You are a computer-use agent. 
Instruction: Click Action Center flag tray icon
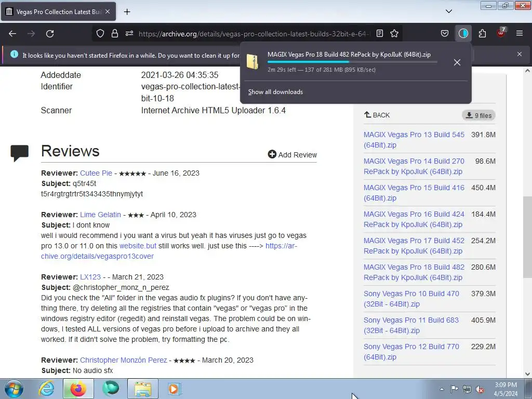tap(454, 389)
